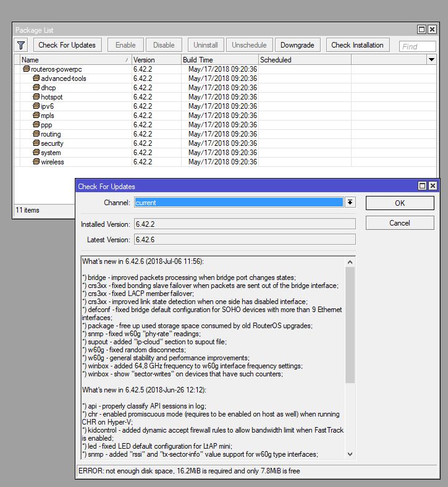Confirm with the OK button
The width and height of the screenshot is (448, 487).
coord(400,203)
